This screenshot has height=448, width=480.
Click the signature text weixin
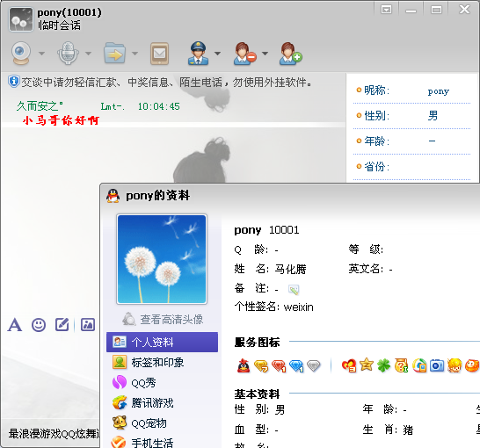pyautogui.click(x=299, y=307)
